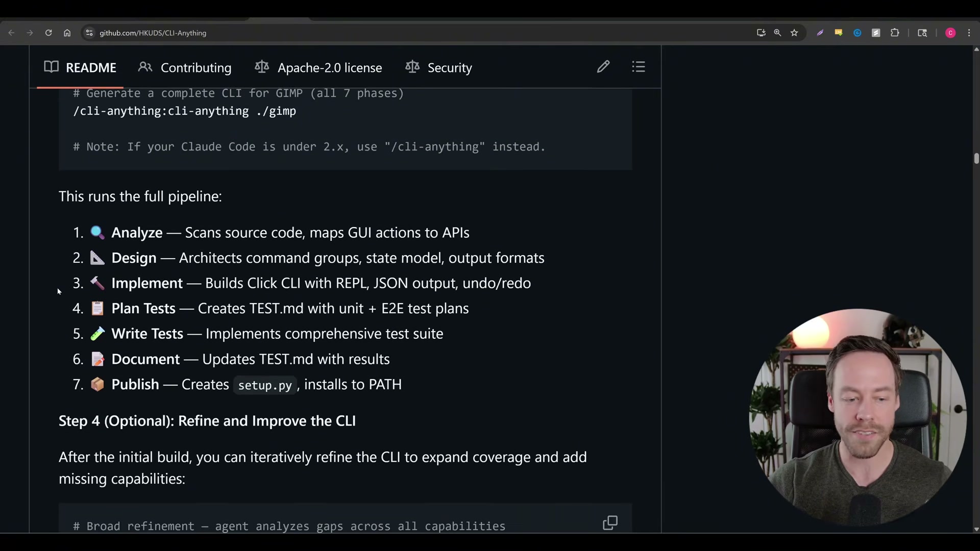
Task: Click the bold Plan Tests label
Action: click(x=143, y=308)
